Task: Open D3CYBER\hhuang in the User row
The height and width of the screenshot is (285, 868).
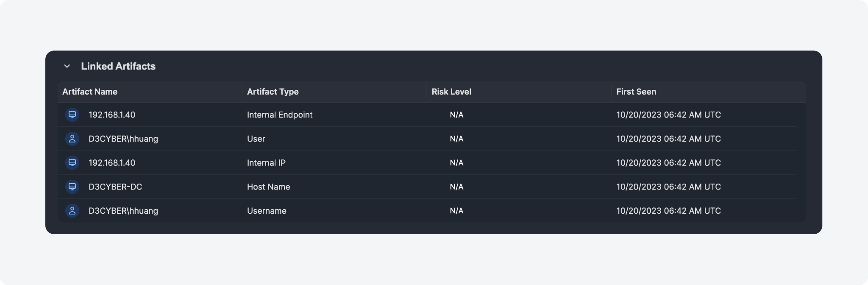Action: point(123,139)
